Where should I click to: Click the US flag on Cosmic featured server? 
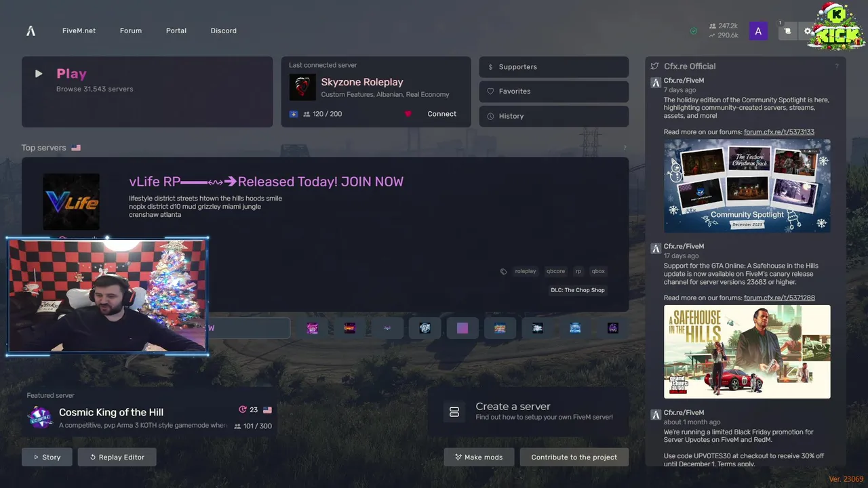(267, 410)
